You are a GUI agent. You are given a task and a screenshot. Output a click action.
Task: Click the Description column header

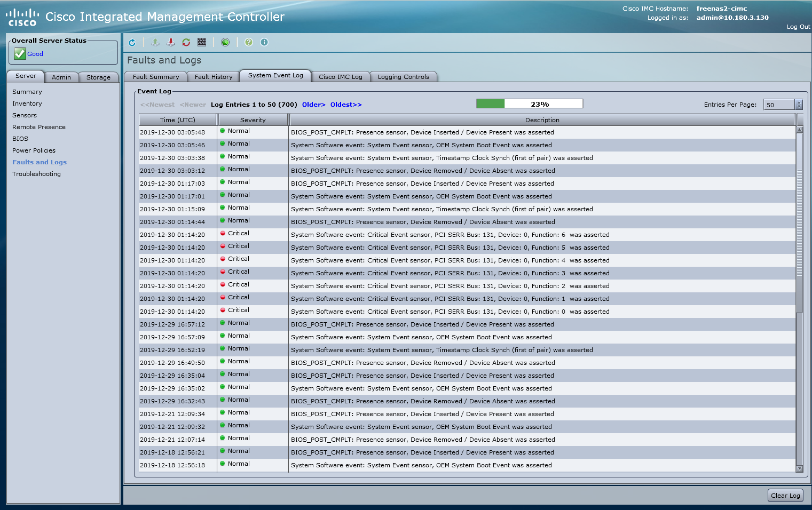542,120
